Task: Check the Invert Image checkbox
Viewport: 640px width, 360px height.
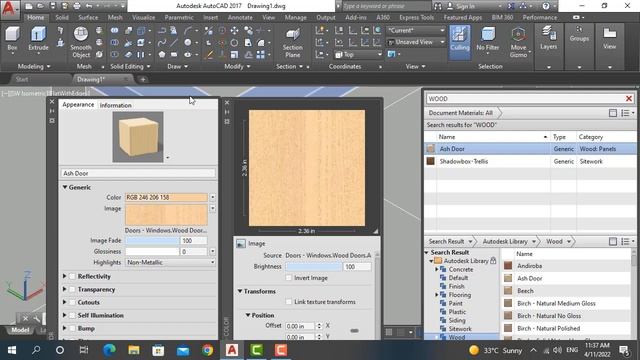Action: [289, 278]
